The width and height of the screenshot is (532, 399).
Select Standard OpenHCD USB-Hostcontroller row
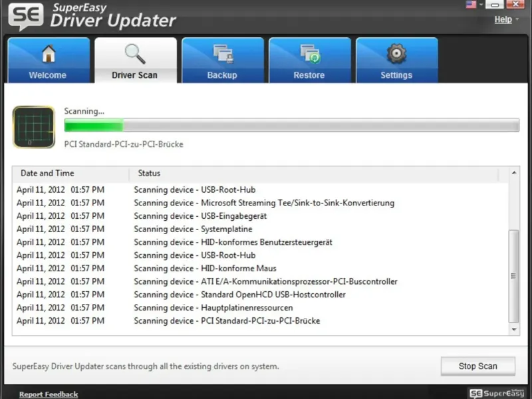[x=261, y=295]
